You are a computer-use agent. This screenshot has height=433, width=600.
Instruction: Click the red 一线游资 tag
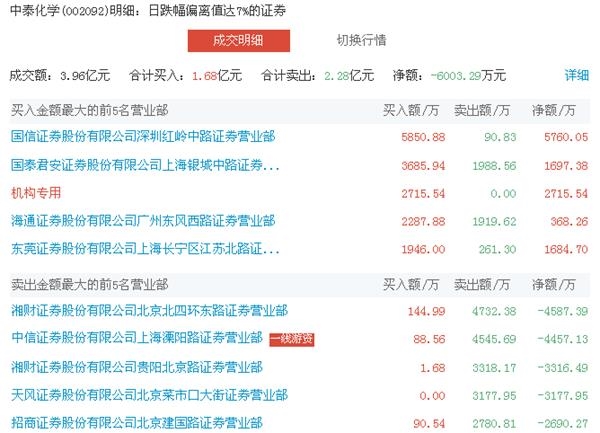292,339
